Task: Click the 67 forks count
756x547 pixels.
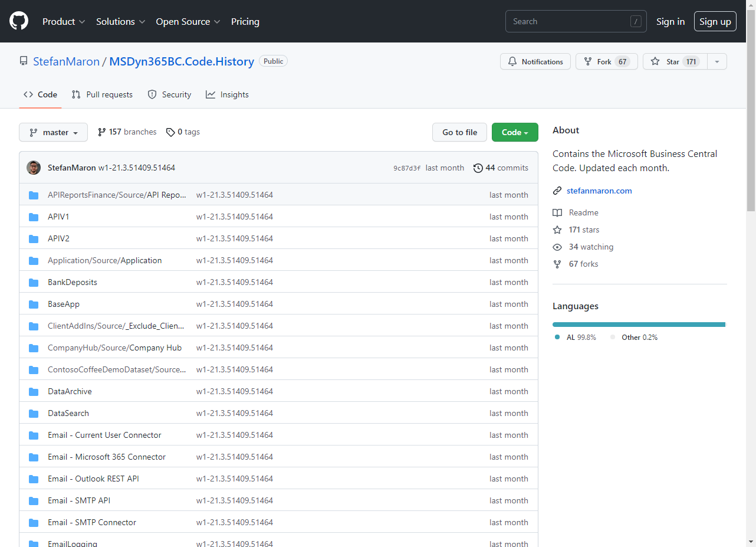Action: point(583,264)
